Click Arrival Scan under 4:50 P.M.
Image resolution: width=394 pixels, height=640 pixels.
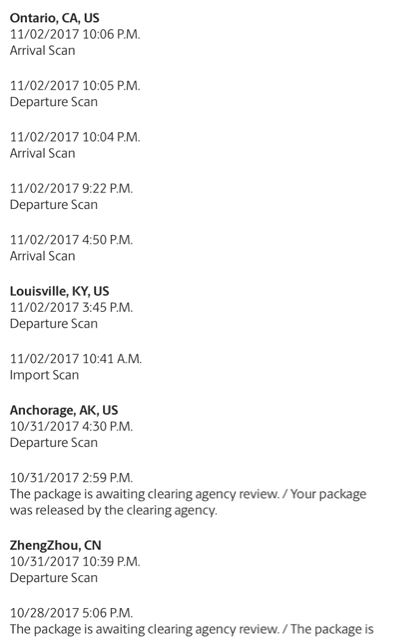42,256
